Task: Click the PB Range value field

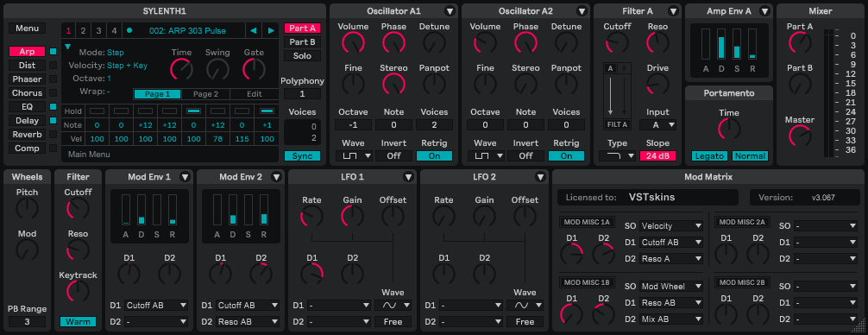Action: click(27, 322)
